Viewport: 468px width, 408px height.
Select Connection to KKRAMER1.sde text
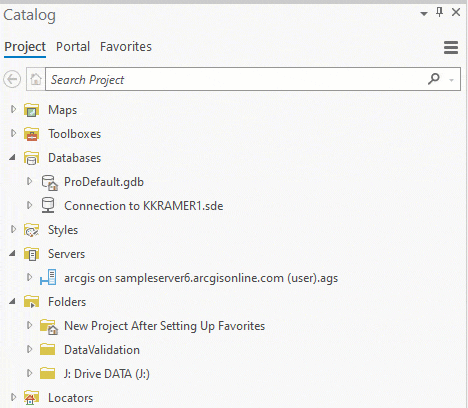pyautogui.click(x=144, y=206)
